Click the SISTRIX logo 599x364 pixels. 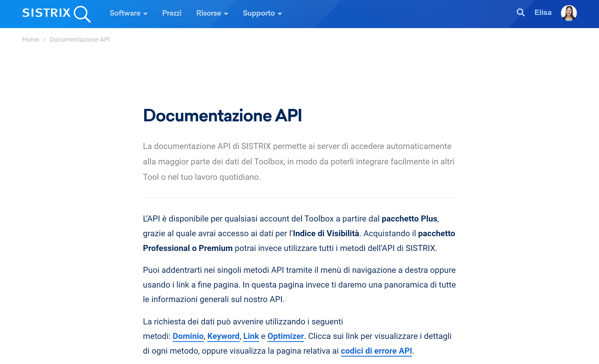(56, 14)
